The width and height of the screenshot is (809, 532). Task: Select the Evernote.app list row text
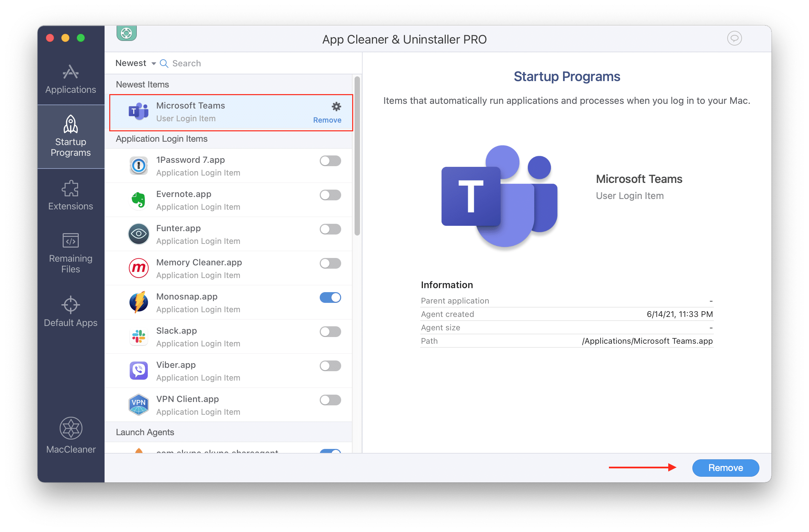tap(184, 194)
